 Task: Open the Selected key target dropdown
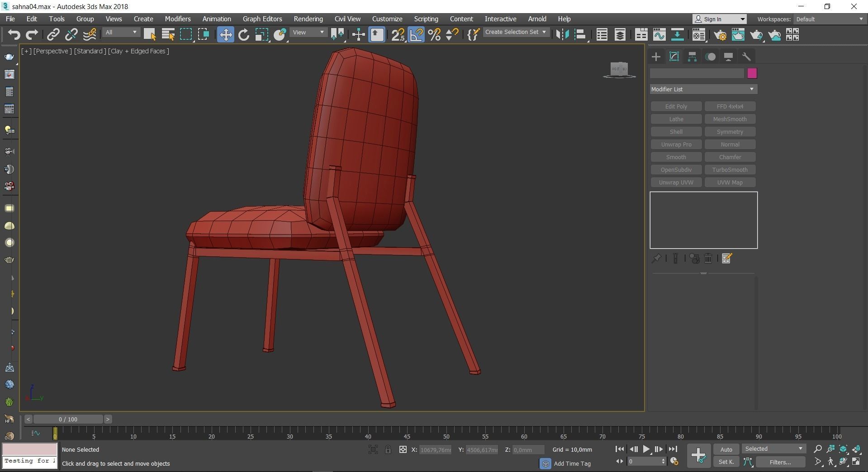(x=774, y=449)
